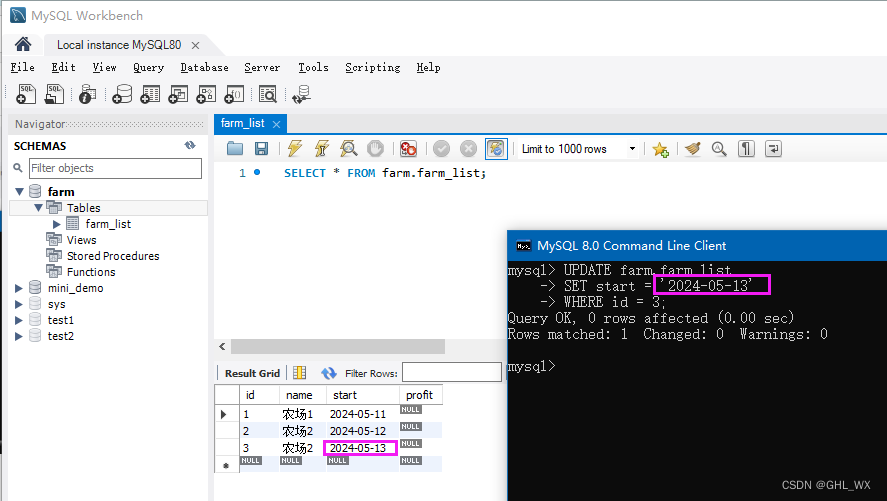Open the View menu
887x501 pixels.
coord(105,67)
